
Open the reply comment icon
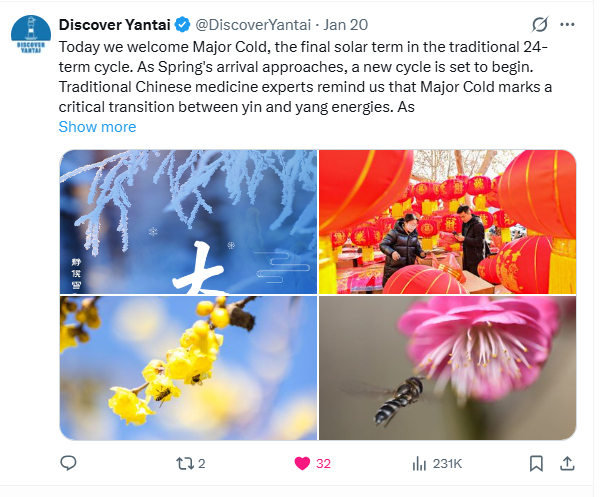(68, 463)
